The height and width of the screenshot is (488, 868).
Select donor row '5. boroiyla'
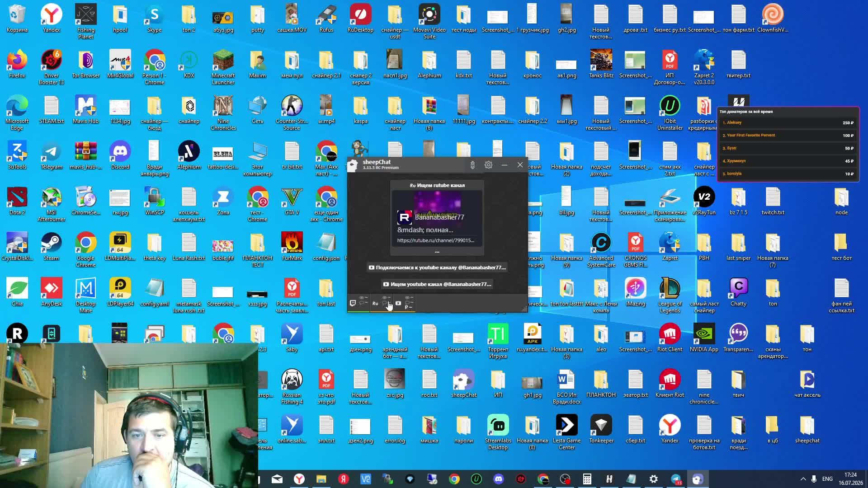click(x=788, y=174)
